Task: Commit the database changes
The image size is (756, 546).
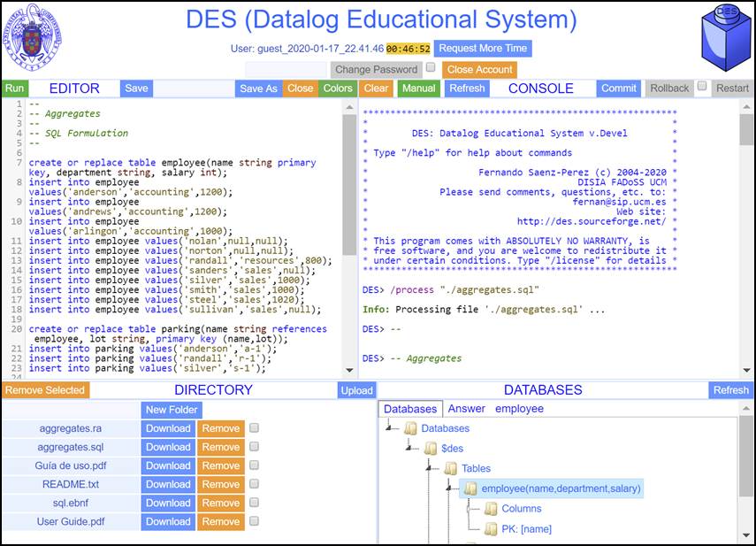Action: (x=619, y=88)
